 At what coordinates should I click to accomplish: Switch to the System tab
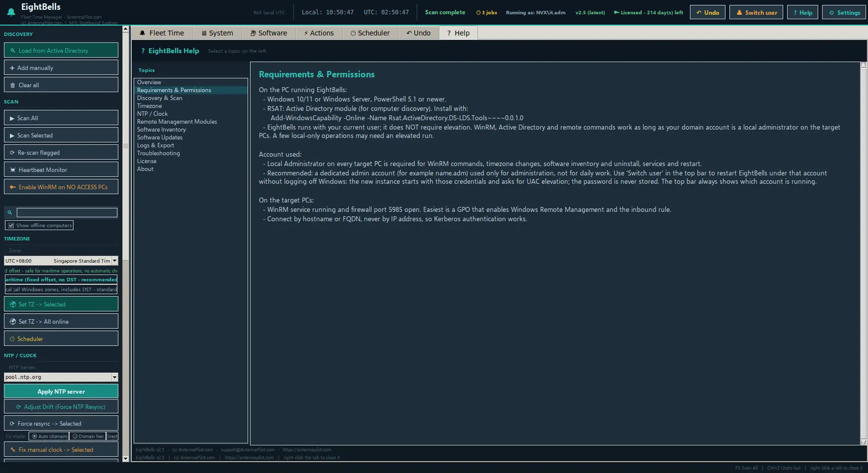pyautogui.click(x=217, y=33)
